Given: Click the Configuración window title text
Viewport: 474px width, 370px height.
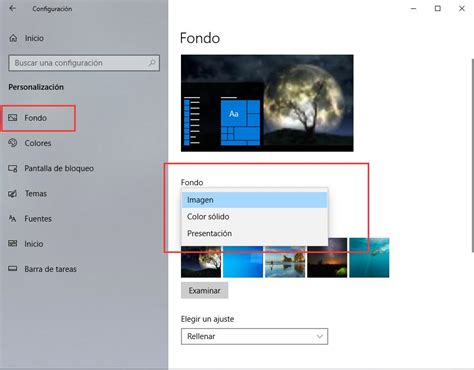Looking at the screenshot, I should 52,9.
